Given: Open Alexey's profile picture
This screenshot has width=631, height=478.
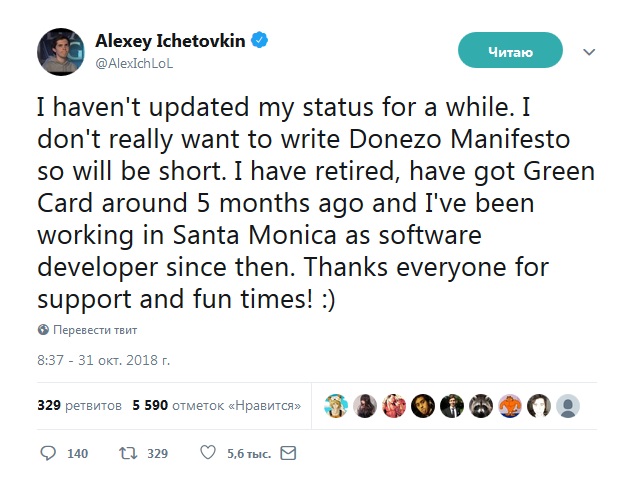Looking at the screenshot, I should pos(61,52).
